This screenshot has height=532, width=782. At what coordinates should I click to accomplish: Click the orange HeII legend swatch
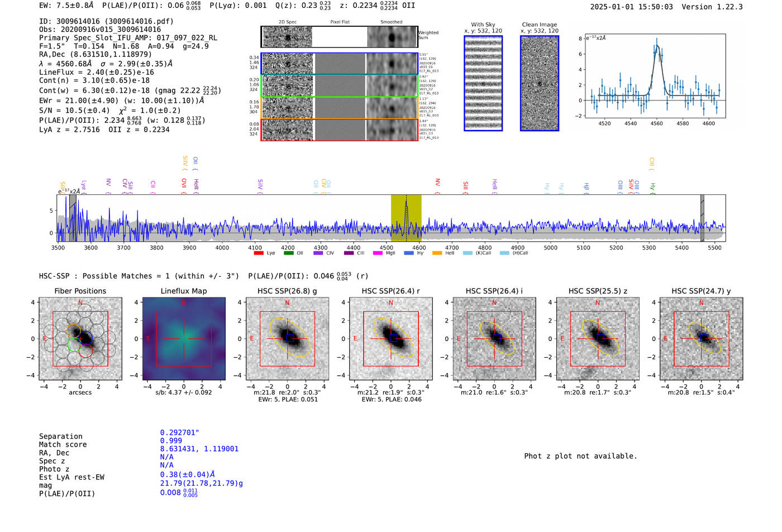tap(437, 253)
